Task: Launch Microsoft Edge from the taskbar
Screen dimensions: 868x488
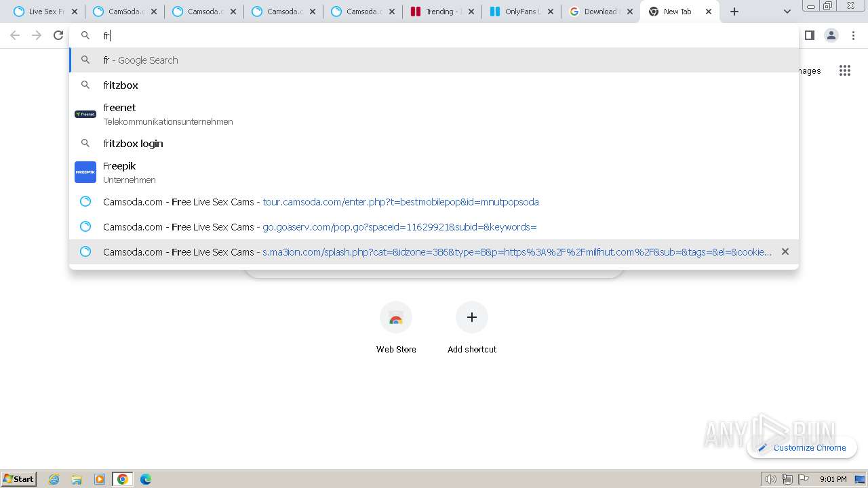Action: (x=146, y=479)
